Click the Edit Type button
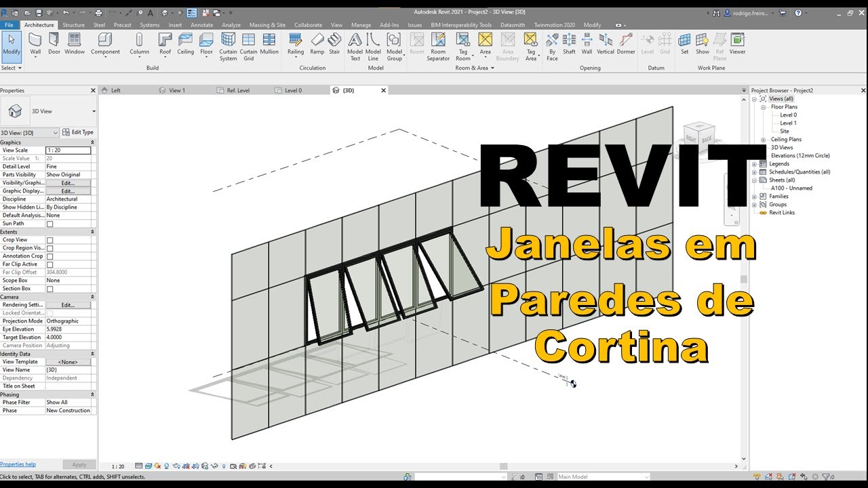 coord(79,132)
